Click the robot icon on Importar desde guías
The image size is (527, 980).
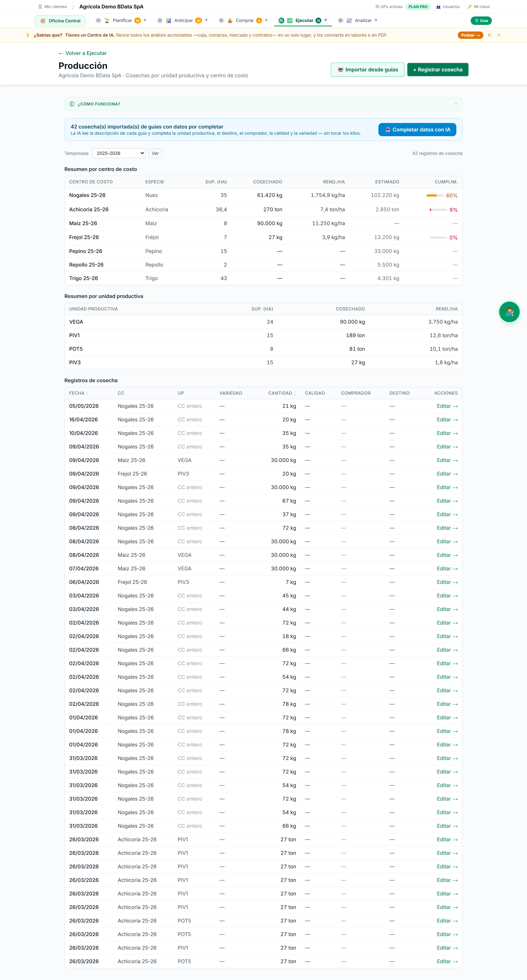341,70
